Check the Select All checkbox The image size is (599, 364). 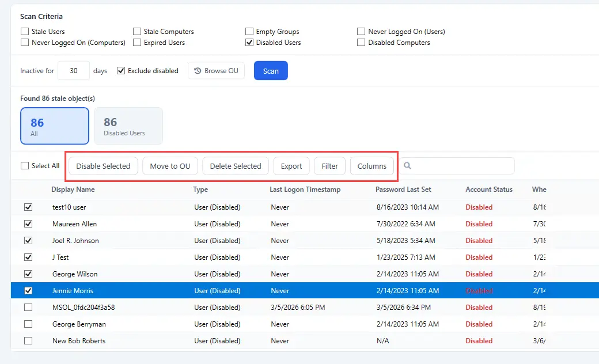click(x=25, y=166)
